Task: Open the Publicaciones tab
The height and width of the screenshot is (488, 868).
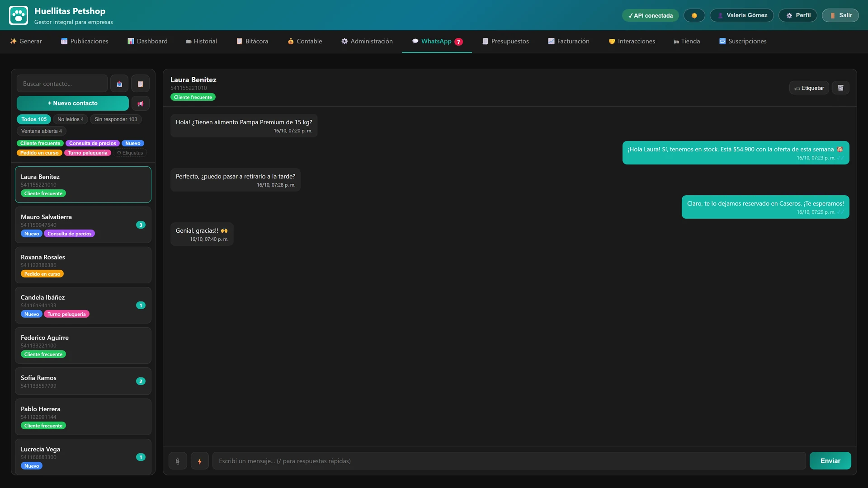Action: pos(85,41)
